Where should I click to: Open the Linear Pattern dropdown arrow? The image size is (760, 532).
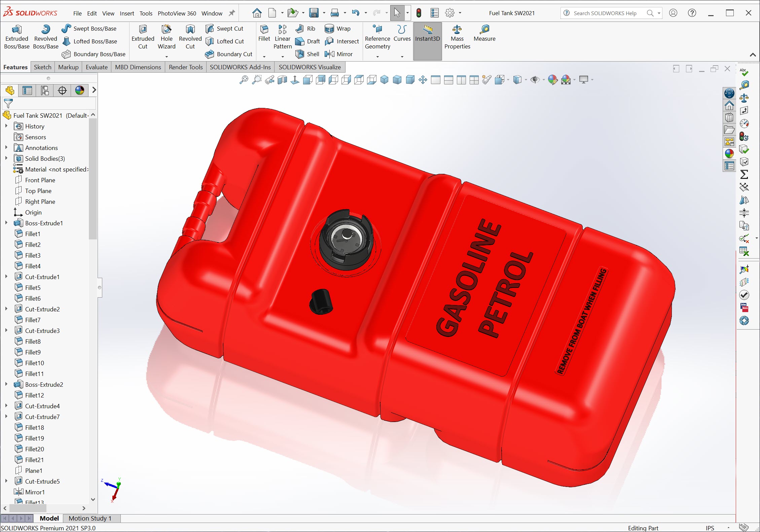[283, 56]
